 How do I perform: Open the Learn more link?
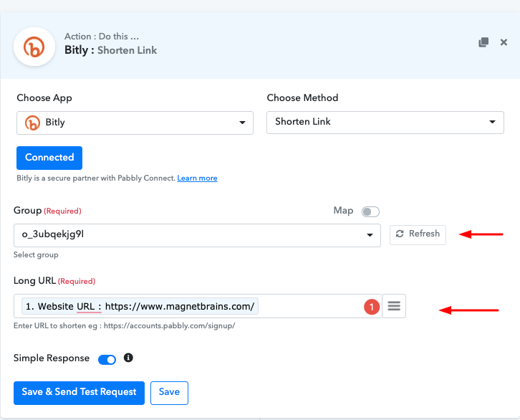(x=197, y=178)
